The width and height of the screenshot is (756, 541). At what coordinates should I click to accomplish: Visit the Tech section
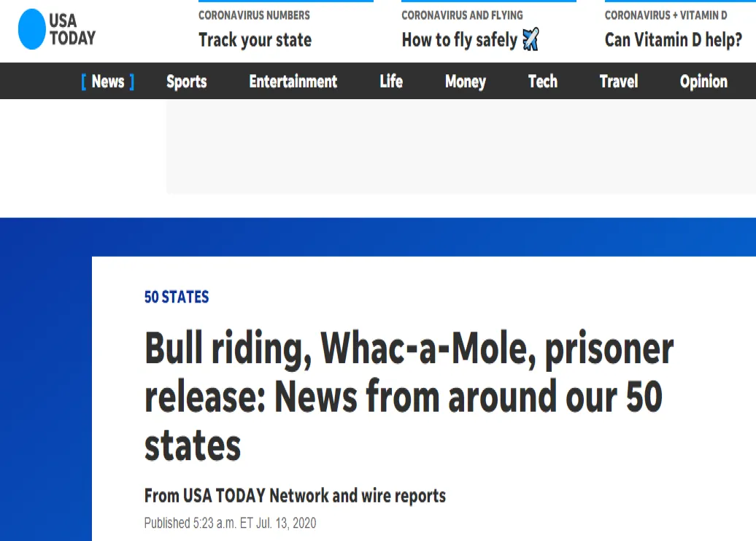(542, 81)
